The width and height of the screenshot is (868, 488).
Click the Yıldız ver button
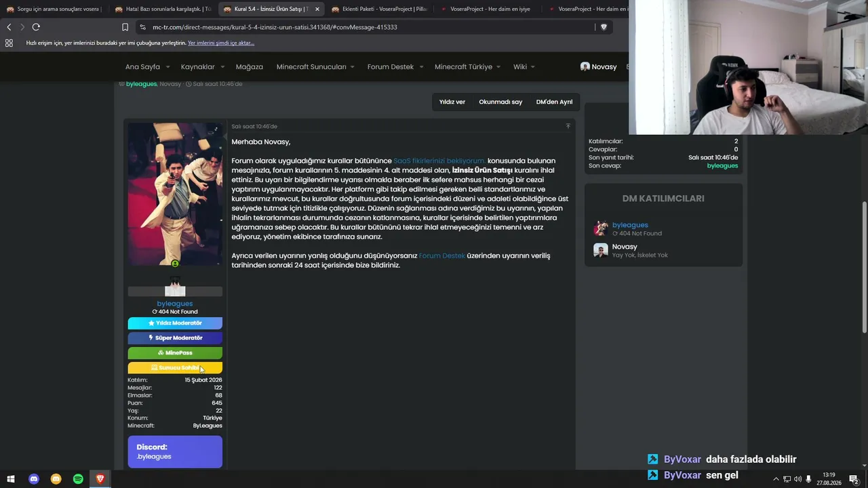(x=452, y=102)
